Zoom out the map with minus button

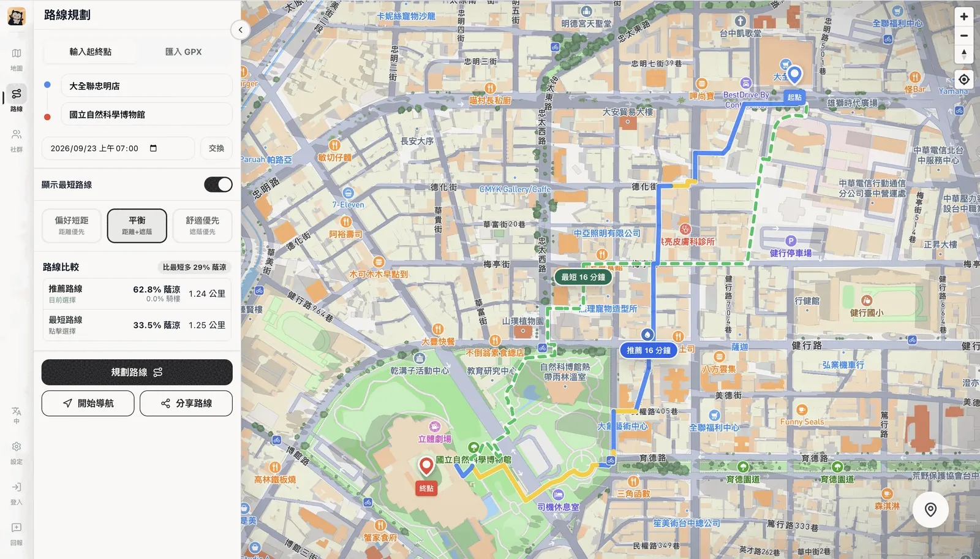[x=964, y=36]
